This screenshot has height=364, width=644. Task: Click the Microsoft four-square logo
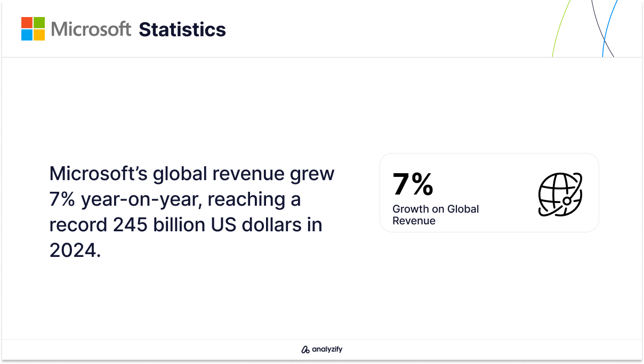tap(33, 29)
